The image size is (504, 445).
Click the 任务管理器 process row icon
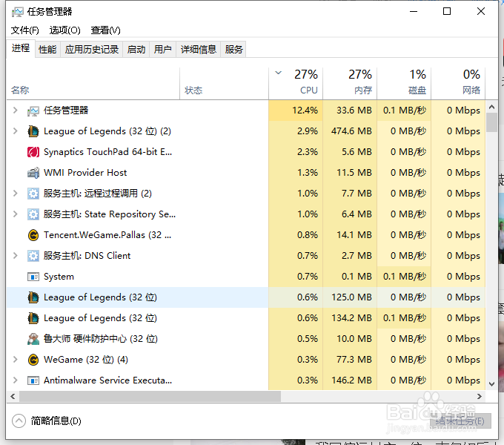33,111
